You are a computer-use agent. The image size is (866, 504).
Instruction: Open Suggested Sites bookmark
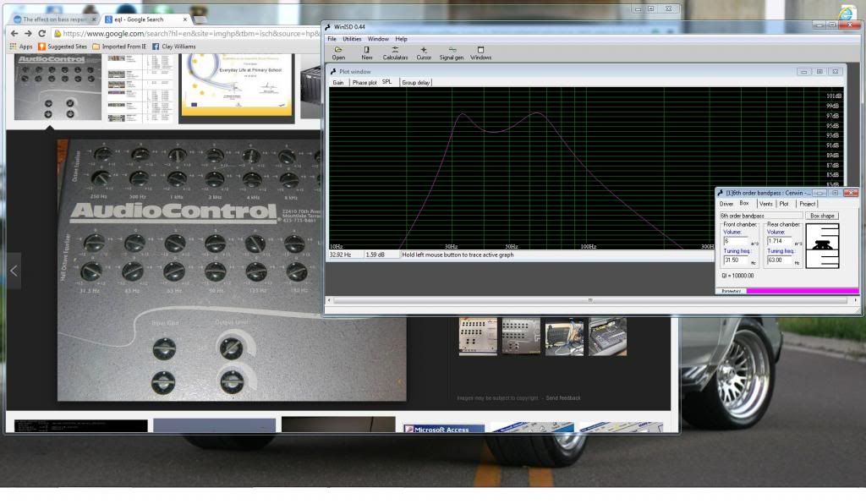[x=63, y=47]
